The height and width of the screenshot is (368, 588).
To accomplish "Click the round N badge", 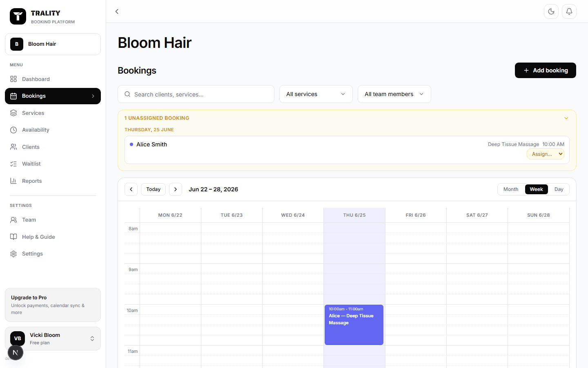I will point(16,352).
